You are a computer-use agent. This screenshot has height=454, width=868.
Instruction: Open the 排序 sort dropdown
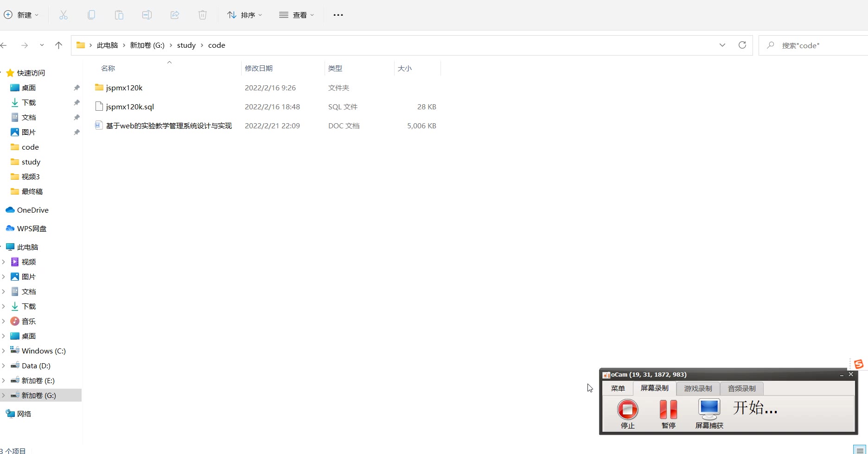point(245,15)
